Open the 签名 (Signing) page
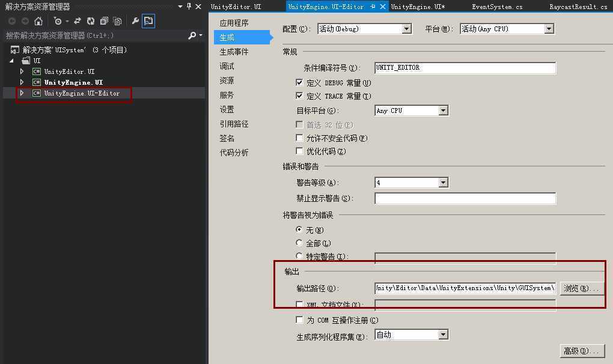The image size is (613, 364). pyautogui.click(x=227, y=138)
